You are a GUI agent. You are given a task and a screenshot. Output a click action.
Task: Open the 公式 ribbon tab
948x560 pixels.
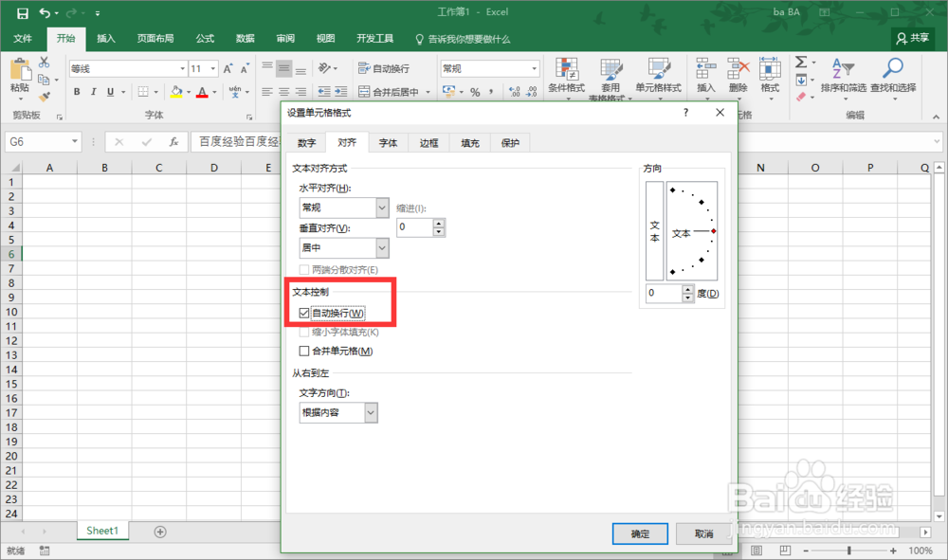pos(205,39)
